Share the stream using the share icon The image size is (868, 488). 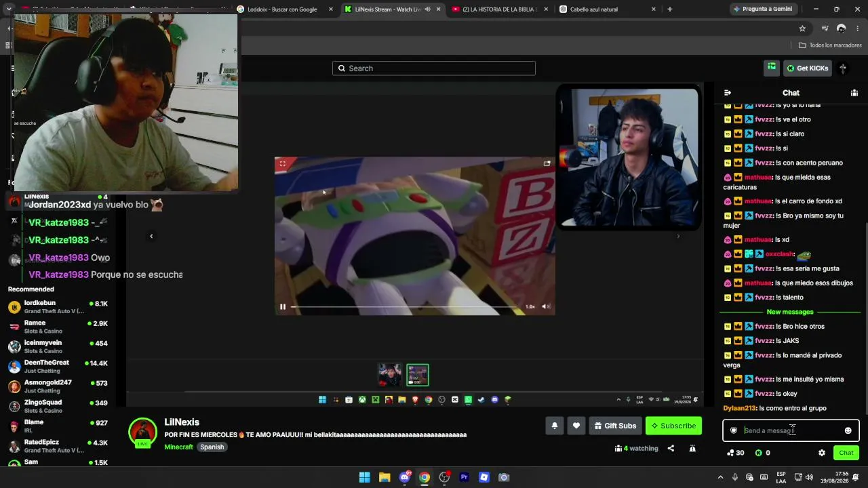(x=671, y=448)
